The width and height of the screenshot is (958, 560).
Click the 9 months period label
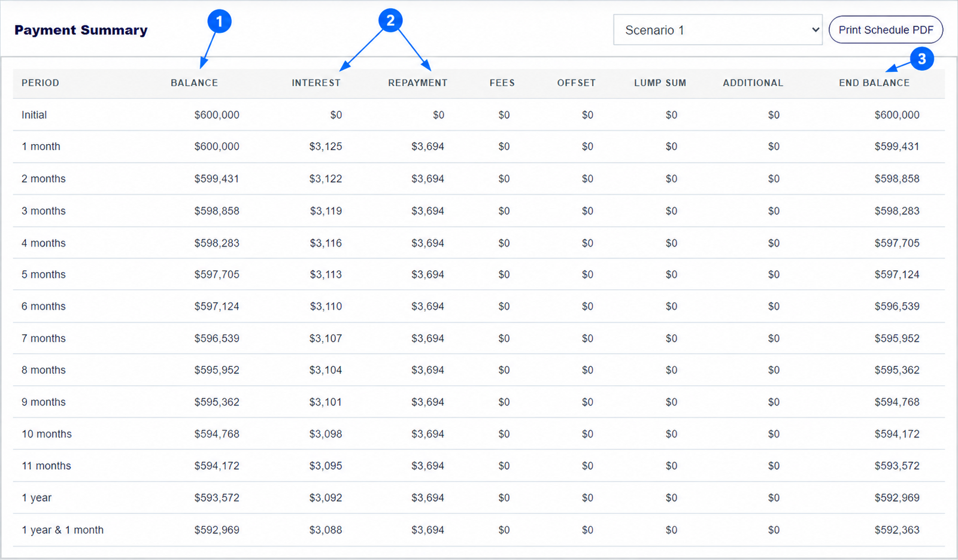coord(44,403)
